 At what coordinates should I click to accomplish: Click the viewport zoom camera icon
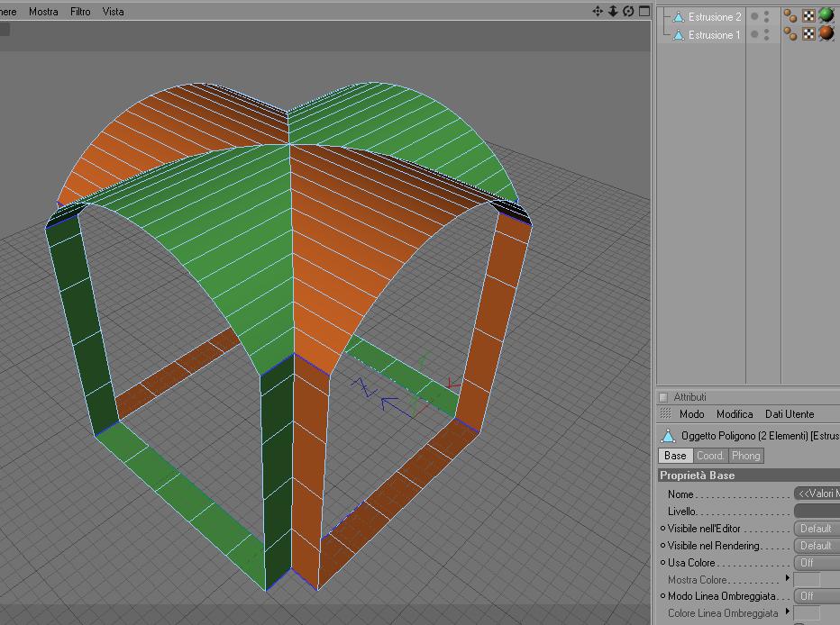tap(613, 11)
